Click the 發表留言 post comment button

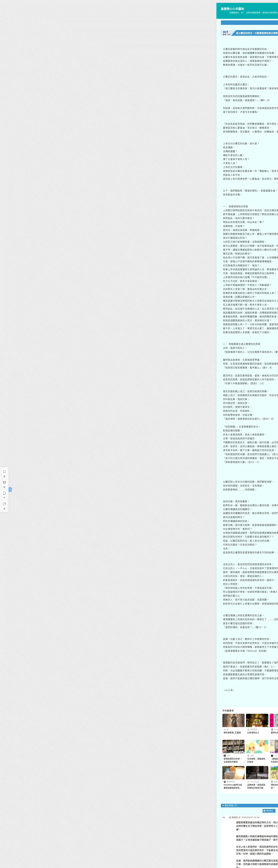269,810
